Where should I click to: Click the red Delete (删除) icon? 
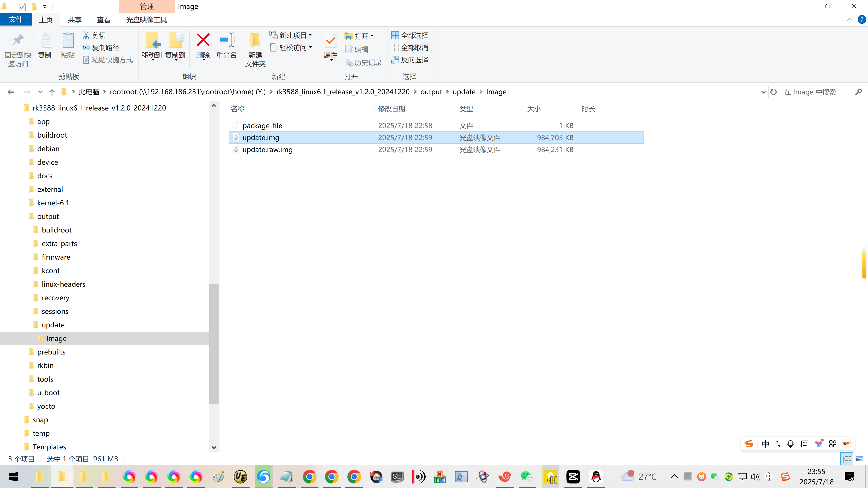pyautogui.click(x=203, y=40)
